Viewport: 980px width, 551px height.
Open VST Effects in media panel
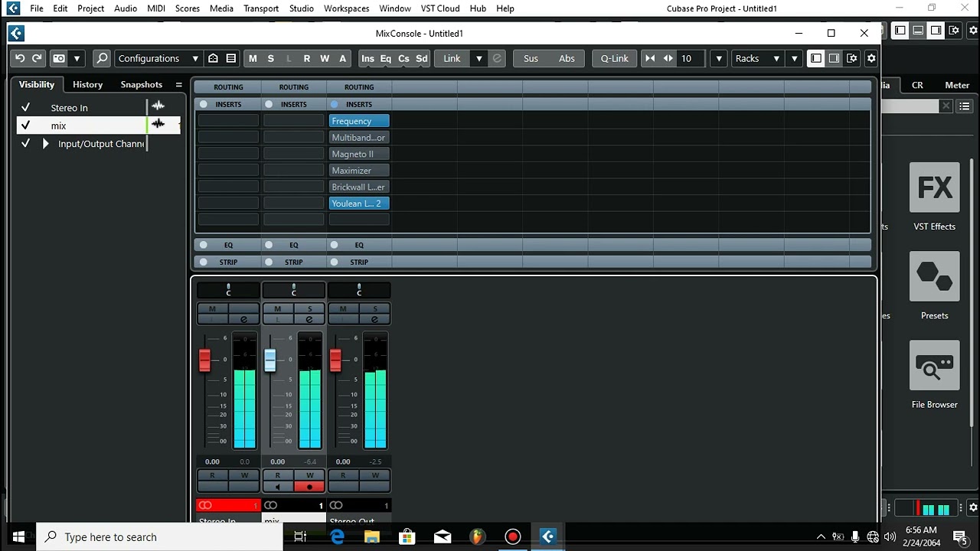point(934,197)
